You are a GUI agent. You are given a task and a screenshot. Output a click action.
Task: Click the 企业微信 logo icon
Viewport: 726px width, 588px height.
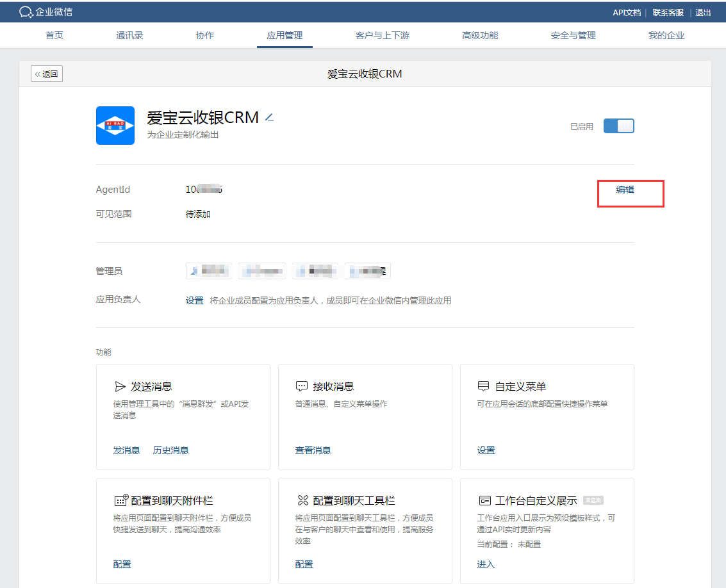26,12
